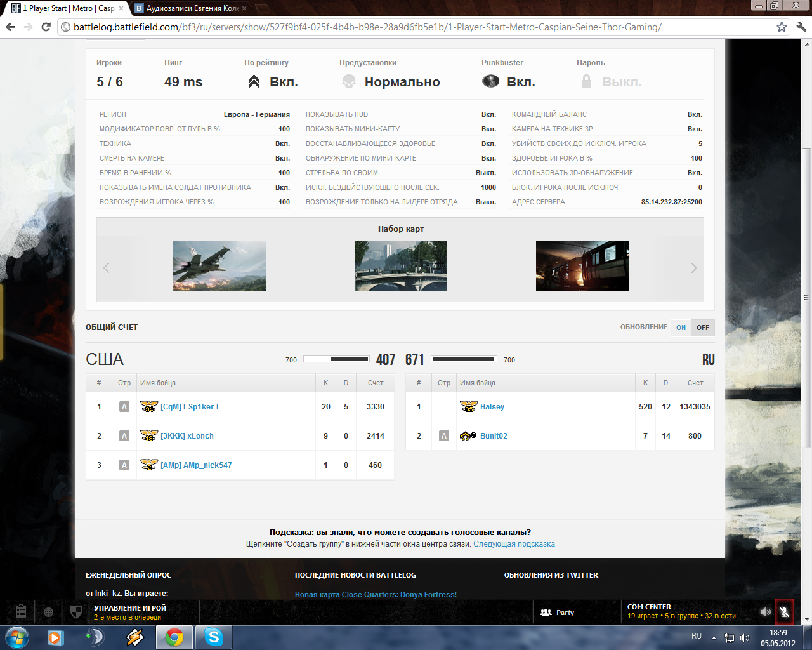The image size is (812, 650).
Task: Open Winamp from the taskbar
Action: pyautogui.click(x=134, y=637)
